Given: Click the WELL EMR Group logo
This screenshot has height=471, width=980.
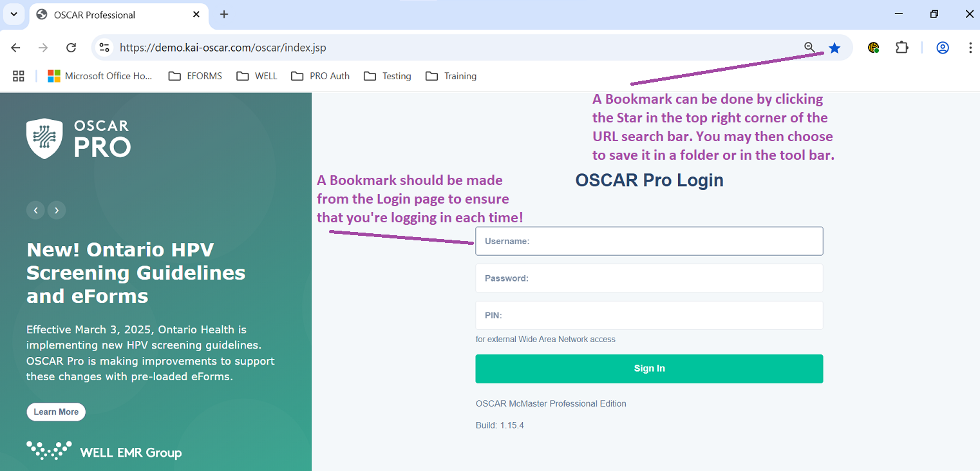Looking at the screenshot, I should click(x=104, y=451).
